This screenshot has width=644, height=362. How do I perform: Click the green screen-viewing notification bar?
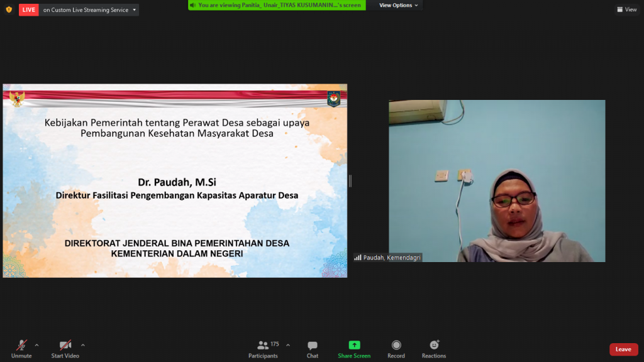coord(276,5)
